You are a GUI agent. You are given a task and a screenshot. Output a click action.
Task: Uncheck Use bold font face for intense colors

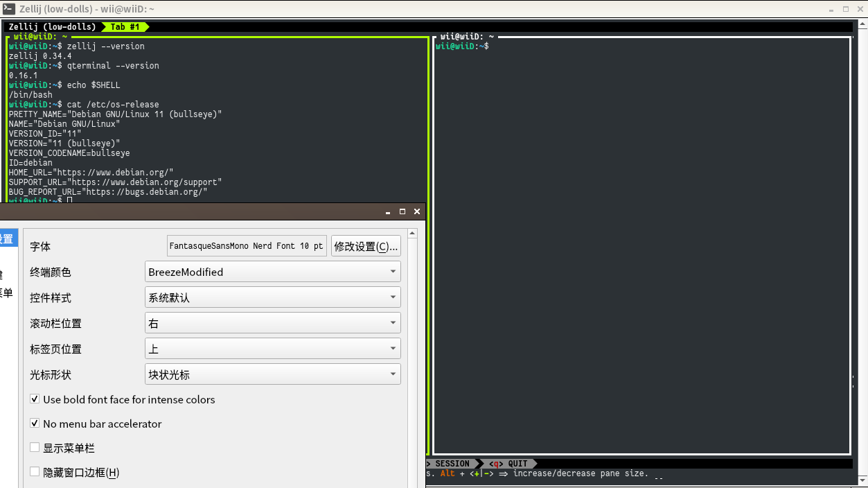(34, 399)
